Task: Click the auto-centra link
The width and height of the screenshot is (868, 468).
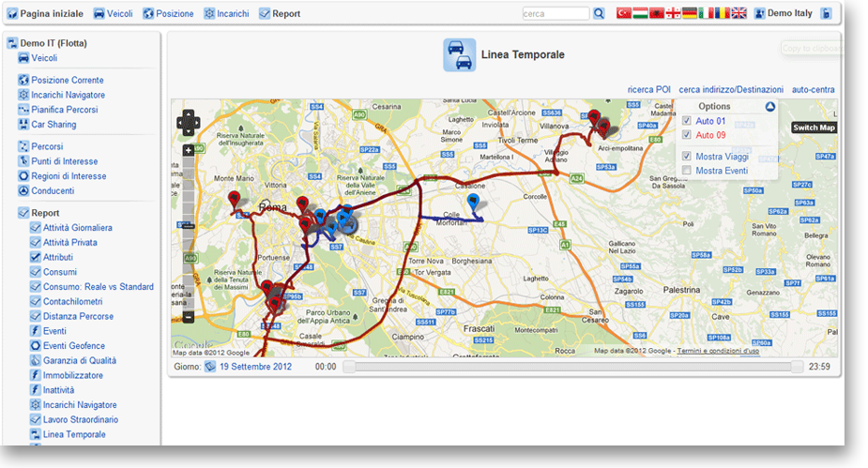Action: (814, 90)
